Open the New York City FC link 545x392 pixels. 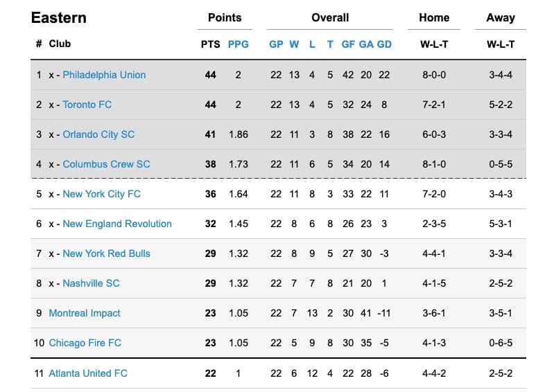point(101,194)
